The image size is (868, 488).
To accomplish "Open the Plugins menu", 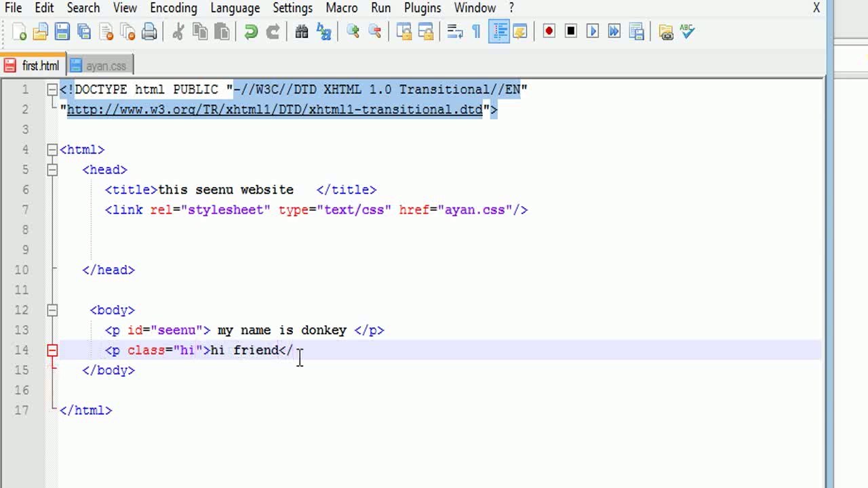I will [x=423, y=8].
